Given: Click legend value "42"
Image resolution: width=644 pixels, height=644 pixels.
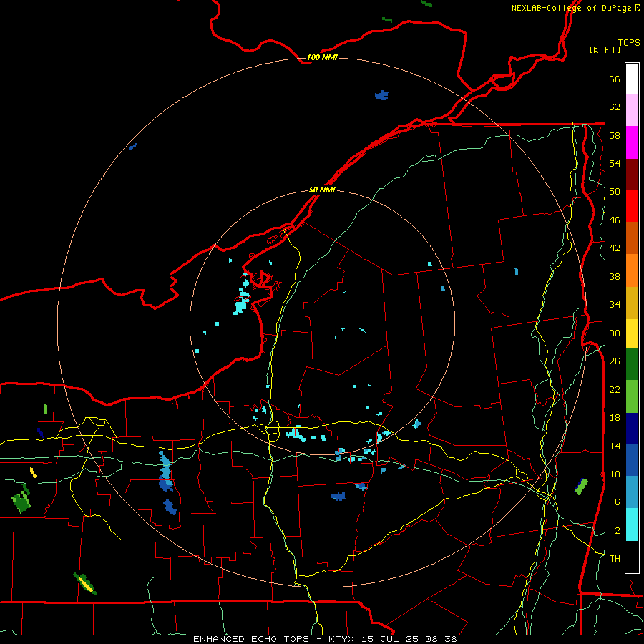Looking at the screenshot, I should click(615, 248).
